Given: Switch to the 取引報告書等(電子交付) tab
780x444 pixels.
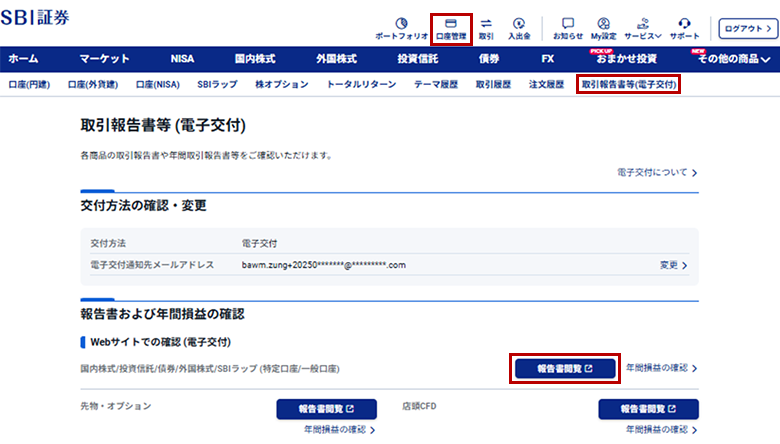Looking at the screenshot, I should click(629, 85).
